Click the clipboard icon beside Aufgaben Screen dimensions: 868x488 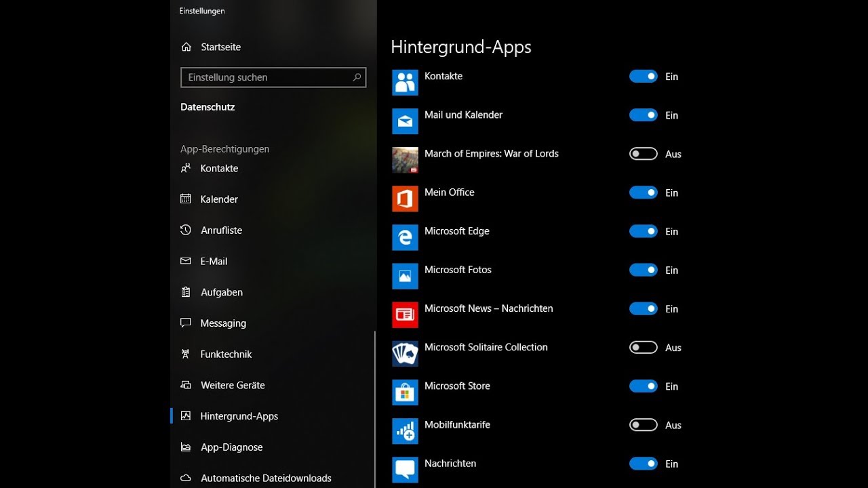click(186, 292)
